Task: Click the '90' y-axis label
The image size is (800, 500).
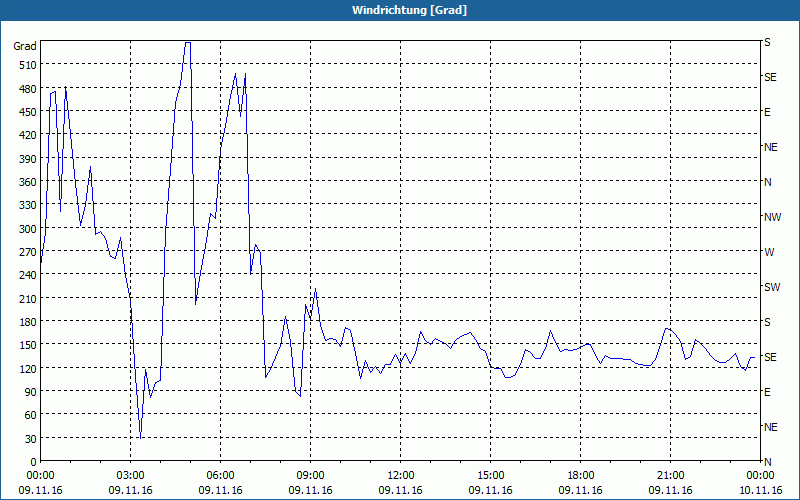Action: click(31, 392)
